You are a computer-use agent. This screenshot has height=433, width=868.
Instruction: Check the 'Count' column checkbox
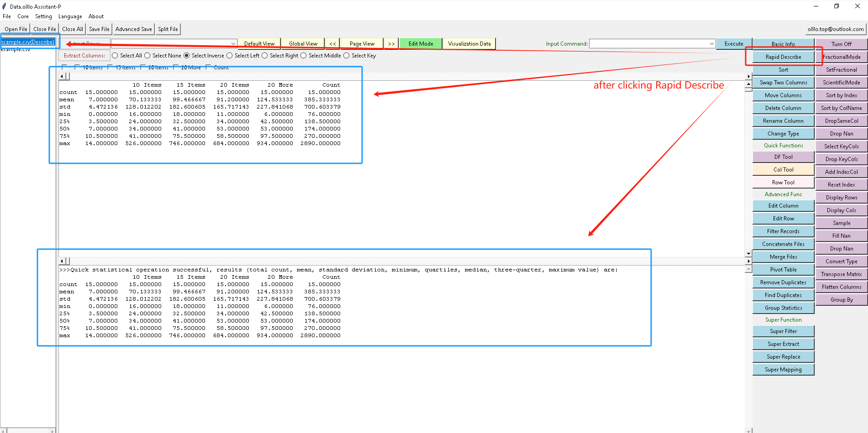(x=208, y=68)
